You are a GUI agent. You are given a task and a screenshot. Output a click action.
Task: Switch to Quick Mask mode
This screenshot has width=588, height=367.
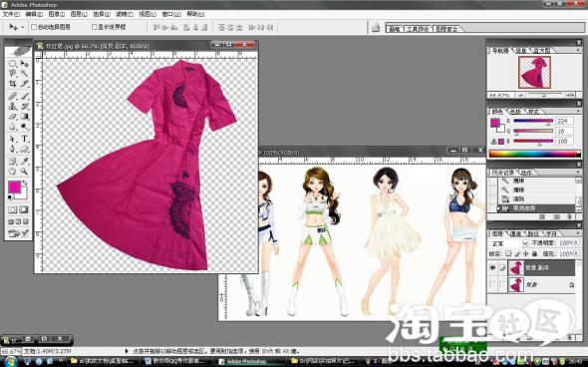pos(24,209)
